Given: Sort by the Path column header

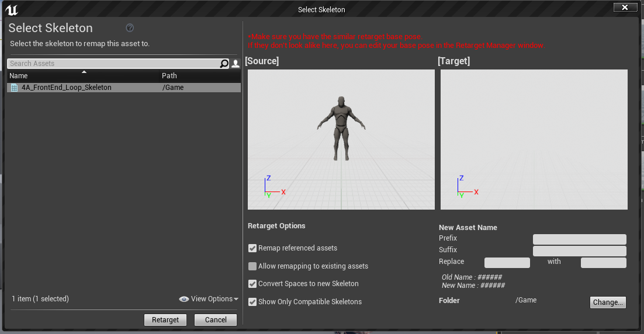Looking at the screenshot, I should (x=200, y=76).
